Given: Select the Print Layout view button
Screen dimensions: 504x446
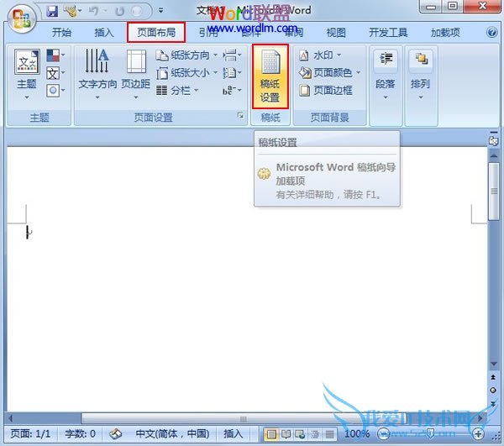Looking at the screenshot, I should [x=271, y=435].
